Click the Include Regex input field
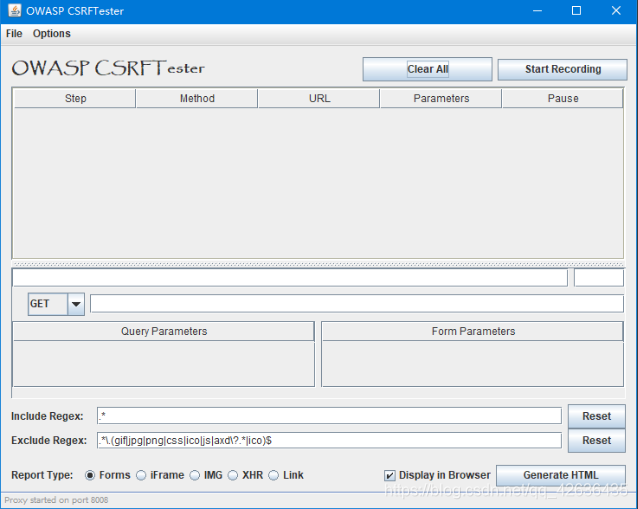 (329, 416)
